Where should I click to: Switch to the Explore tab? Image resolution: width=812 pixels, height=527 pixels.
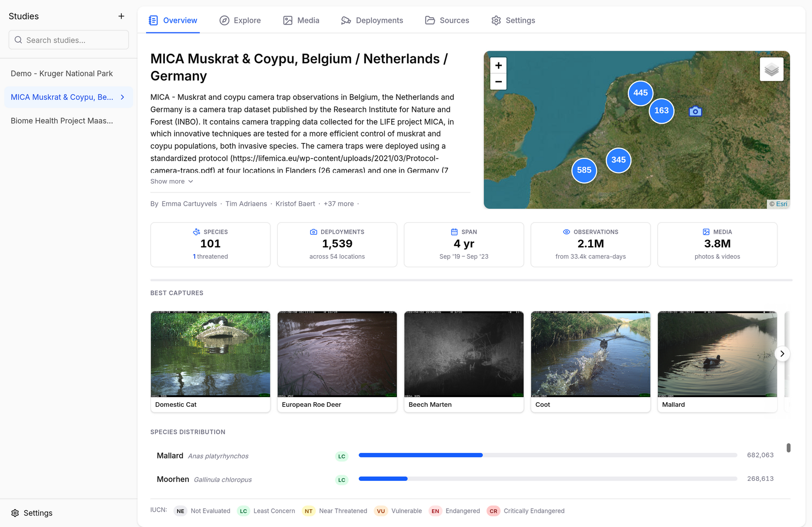(x=240, y=20)
